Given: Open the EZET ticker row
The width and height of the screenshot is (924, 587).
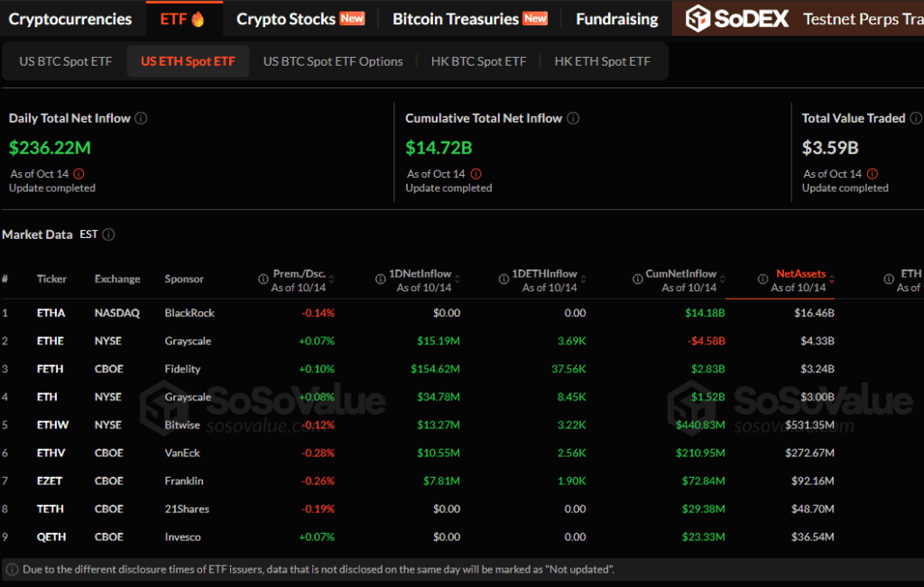Looking at the screenshot, I should [49, 481].
